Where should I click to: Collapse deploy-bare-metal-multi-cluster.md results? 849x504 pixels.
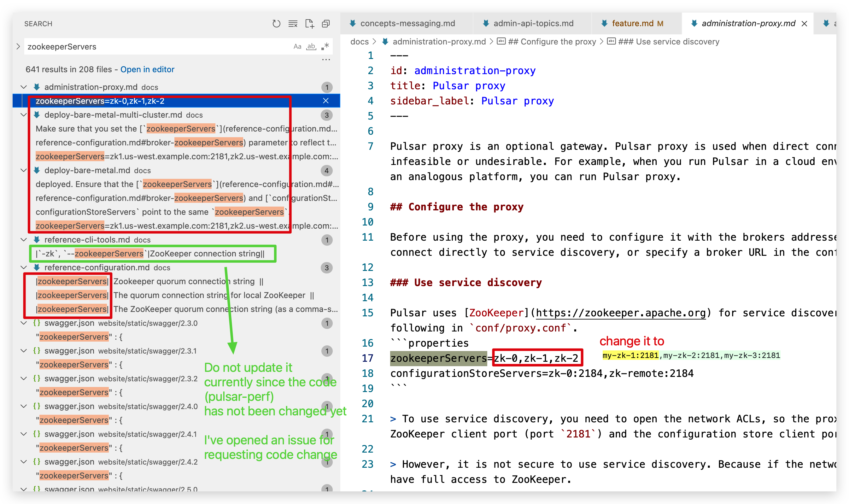point(24,115)
